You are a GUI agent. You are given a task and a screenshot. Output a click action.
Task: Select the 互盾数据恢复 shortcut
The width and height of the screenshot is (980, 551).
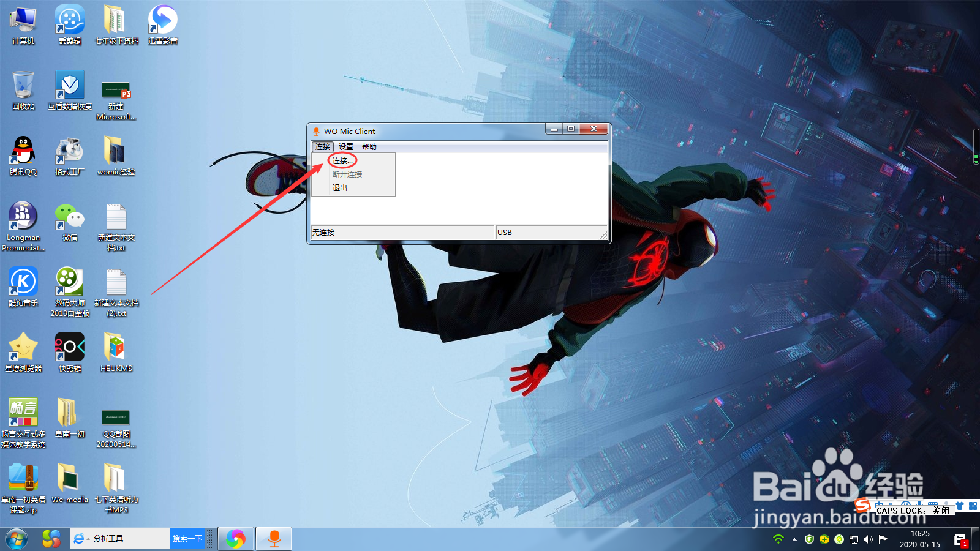(x=70, y=91)
